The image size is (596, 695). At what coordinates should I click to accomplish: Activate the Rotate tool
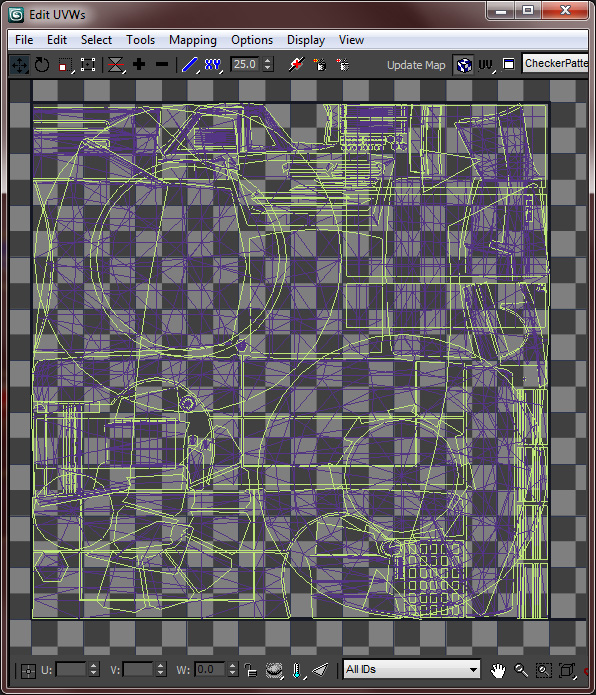(42, 65)
